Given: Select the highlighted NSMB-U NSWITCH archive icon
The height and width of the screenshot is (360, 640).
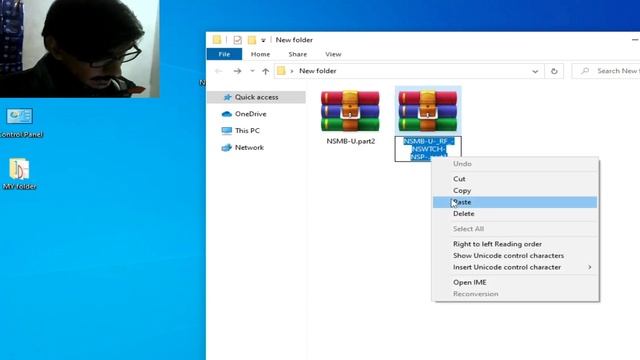Looking at the screenshot, I should (428, 111).
